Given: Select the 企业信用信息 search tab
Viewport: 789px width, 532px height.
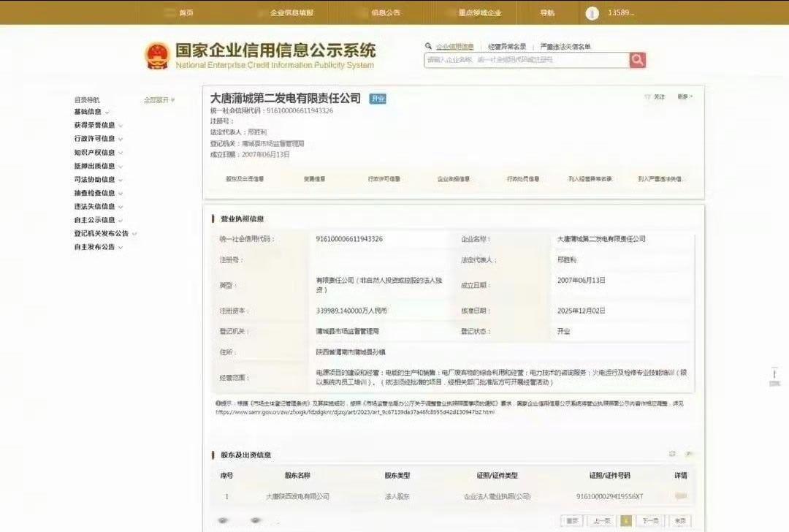Looking at the screenshot, I should (455, 46).
